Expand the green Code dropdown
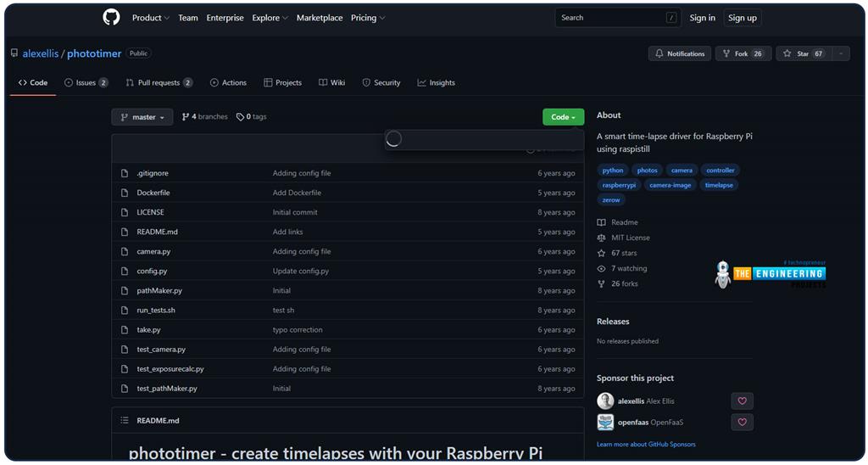868x465 pixels. [563, 117]
